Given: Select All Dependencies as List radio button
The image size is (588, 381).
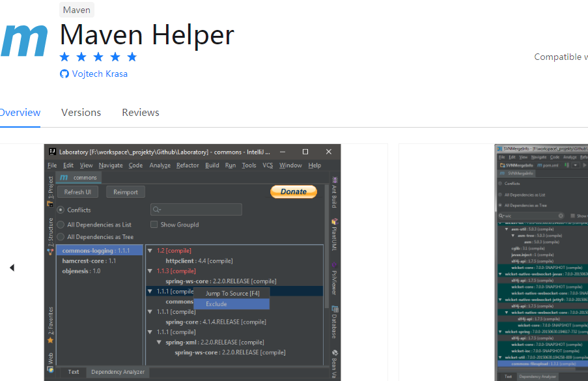Looking at the screenshot, I should (x=61, y=225).
